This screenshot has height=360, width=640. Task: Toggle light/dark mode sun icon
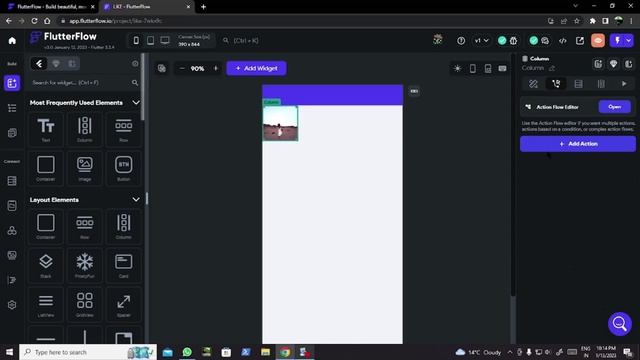457,69
